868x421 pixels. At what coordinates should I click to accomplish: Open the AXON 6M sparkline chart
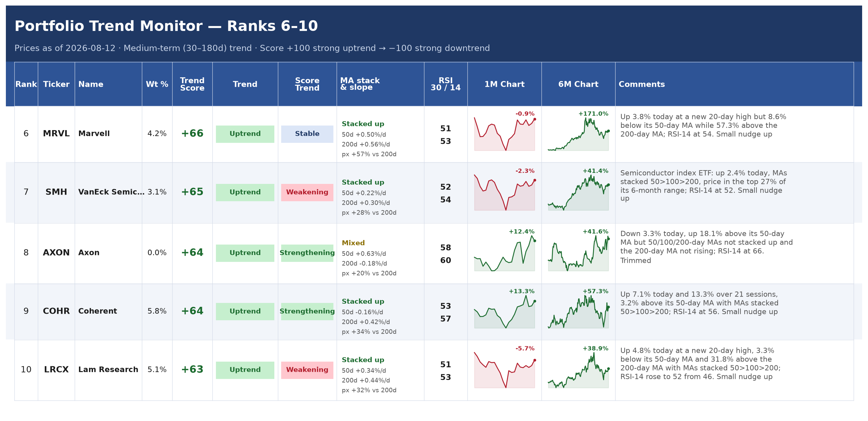(x=578, y=253)
